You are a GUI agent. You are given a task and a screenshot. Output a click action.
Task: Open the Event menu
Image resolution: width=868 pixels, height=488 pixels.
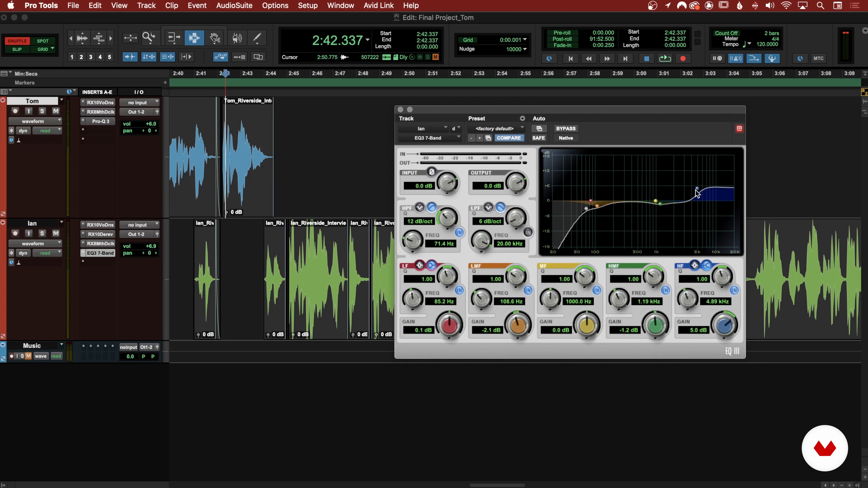tap(197, 5)
